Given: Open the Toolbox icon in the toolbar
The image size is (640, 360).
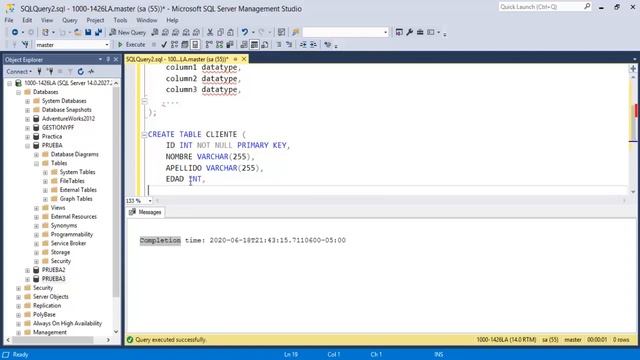Looking at the screenshot, I should click(x=420, y=32).
